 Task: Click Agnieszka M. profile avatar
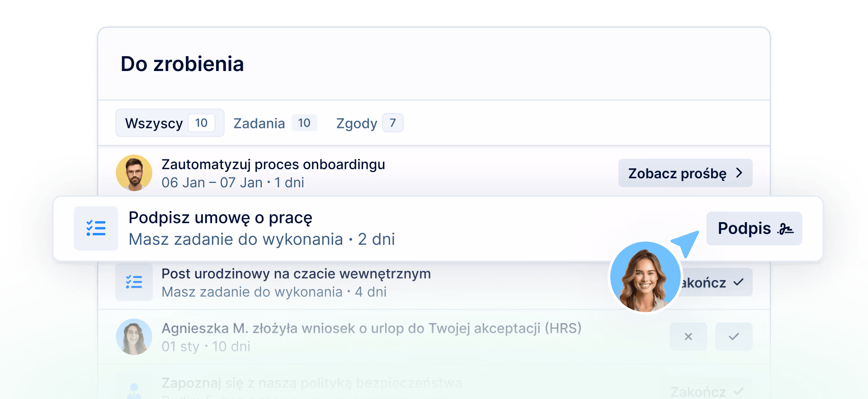134,337
